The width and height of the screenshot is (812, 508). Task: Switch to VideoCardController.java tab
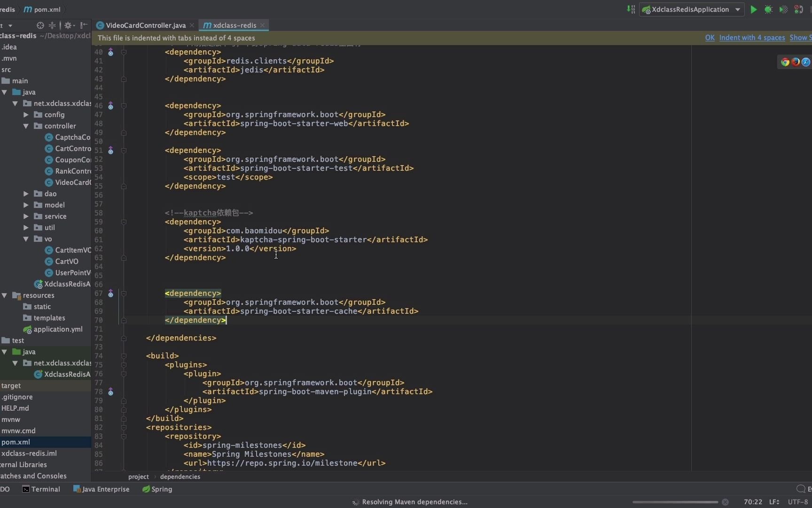pos(145,25)
